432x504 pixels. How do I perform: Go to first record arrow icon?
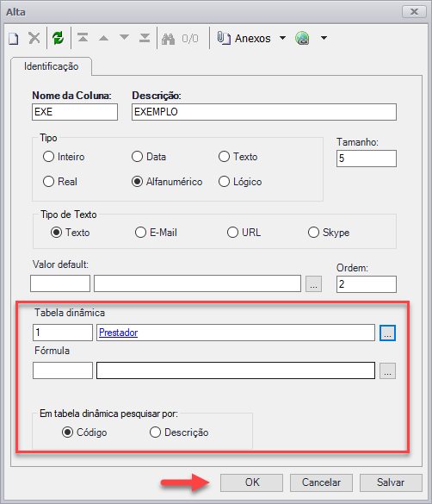point(83,38)
